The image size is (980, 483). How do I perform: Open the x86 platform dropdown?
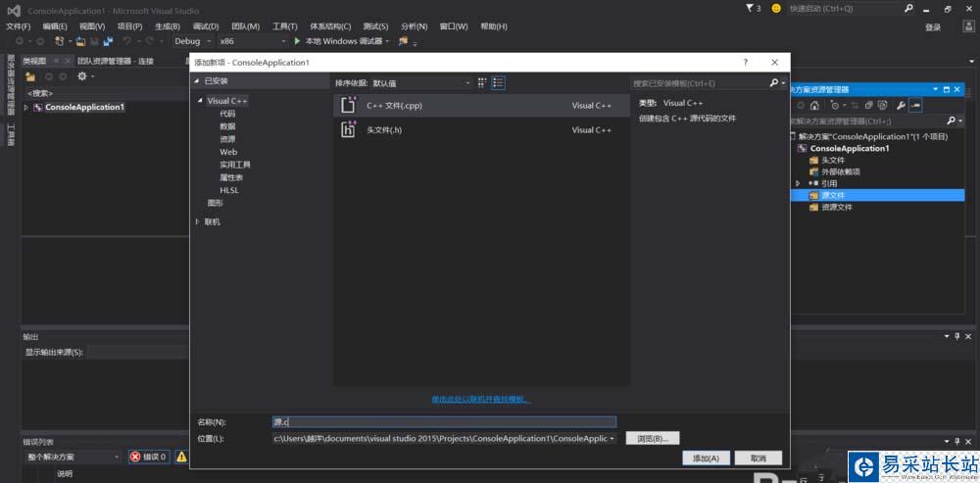click(x=253, y=41)
